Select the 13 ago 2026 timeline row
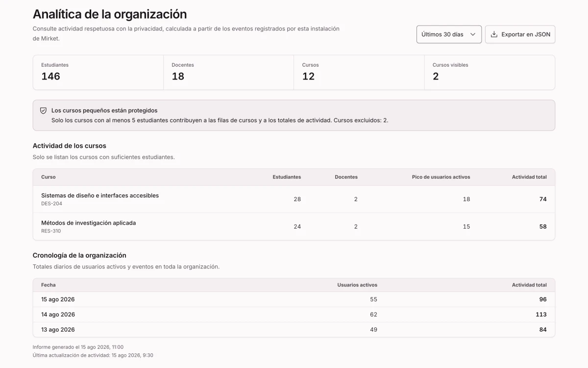This screenshot has width=588, height=368. click(294, 330)
